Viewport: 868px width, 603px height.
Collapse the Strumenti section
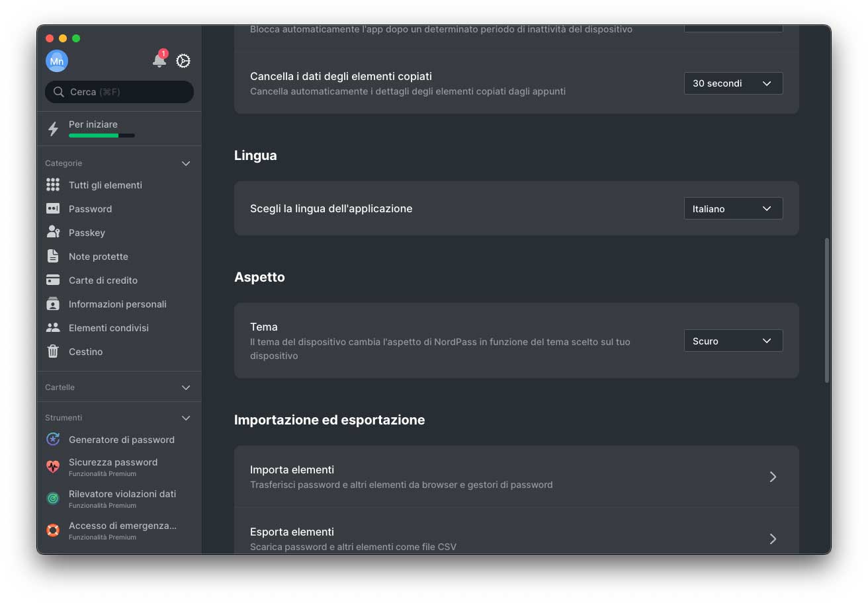[186, 418]
